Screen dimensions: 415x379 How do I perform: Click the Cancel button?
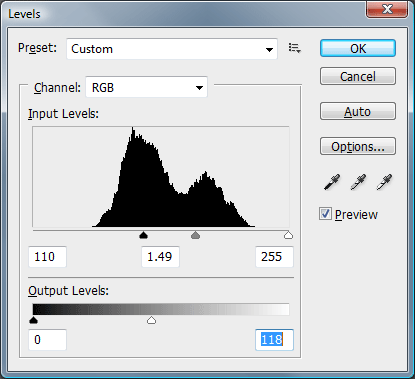pos(358,76)
